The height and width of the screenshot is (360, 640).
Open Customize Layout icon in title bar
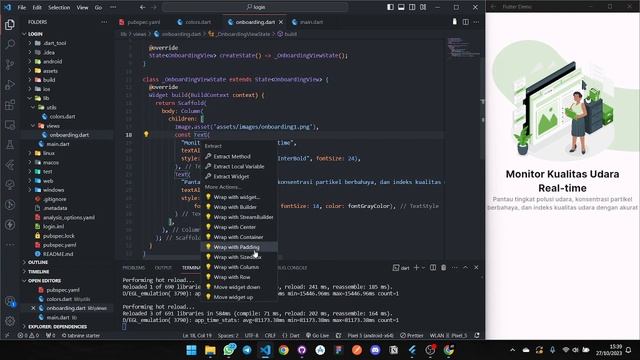point(423,7)
